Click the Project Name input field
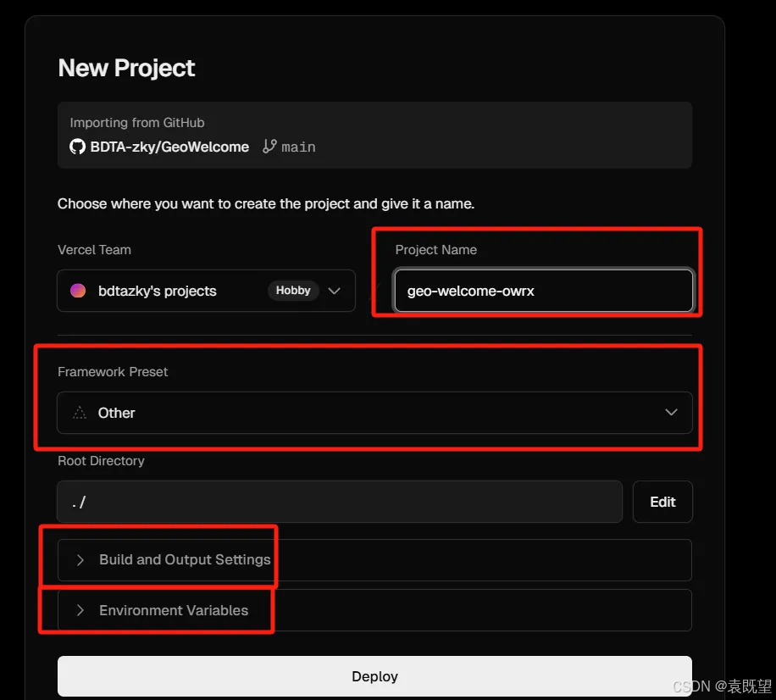Screen dimensions: 776x700 pos(543,291)
